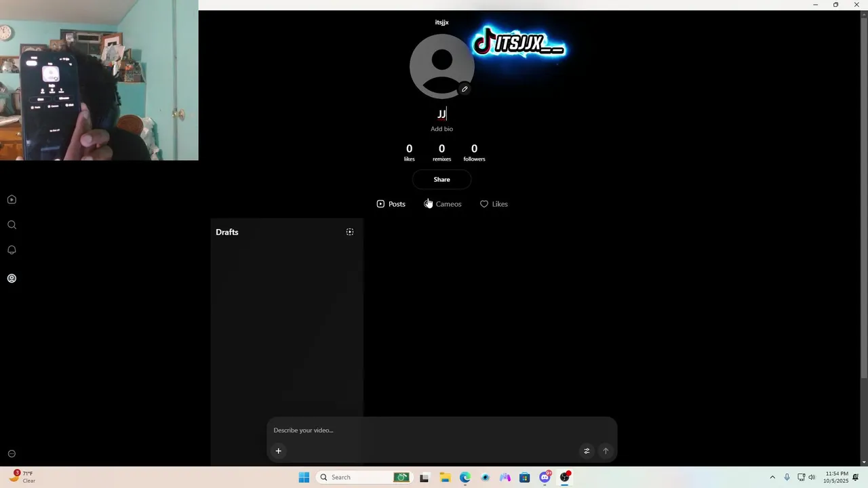Click the select icon in Drafts panel
This screenshot has height=488, width=868.
[x=350, y=232]
